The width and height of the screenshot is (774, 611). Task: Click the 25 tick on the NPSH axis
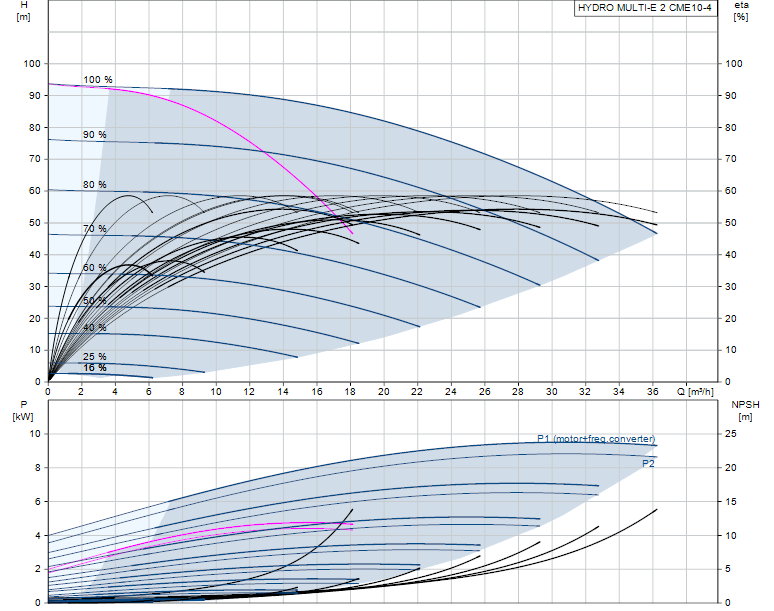(x=731, y=434)
